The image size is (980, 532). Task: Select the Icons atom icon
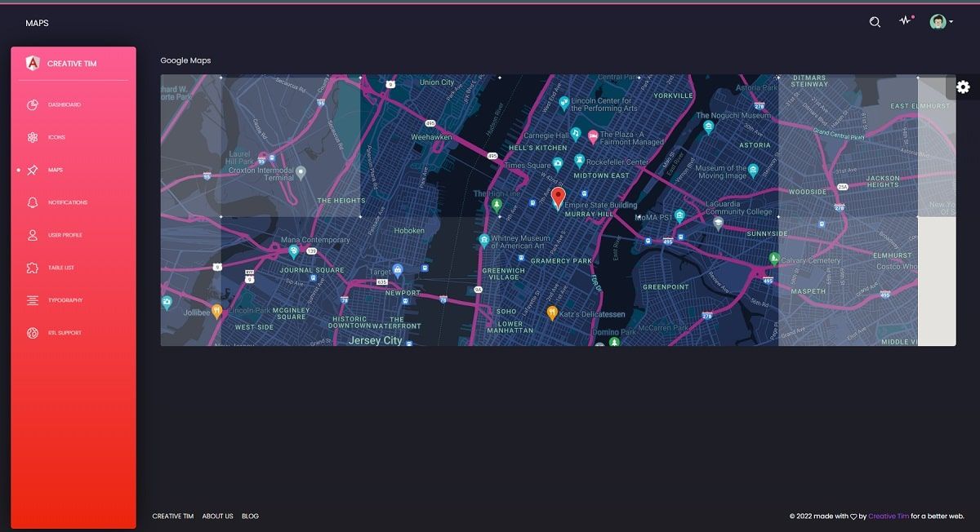tap(33, 137)
